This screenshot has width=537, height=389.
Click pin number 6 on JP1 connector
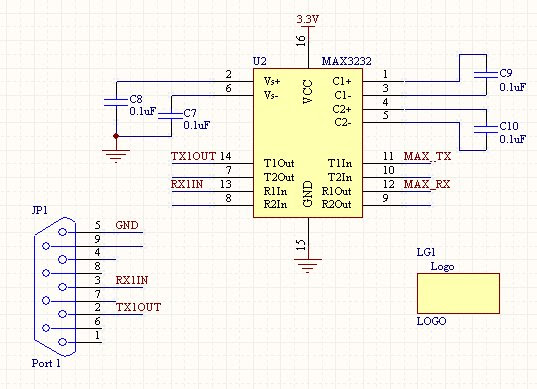pos(98,321)
